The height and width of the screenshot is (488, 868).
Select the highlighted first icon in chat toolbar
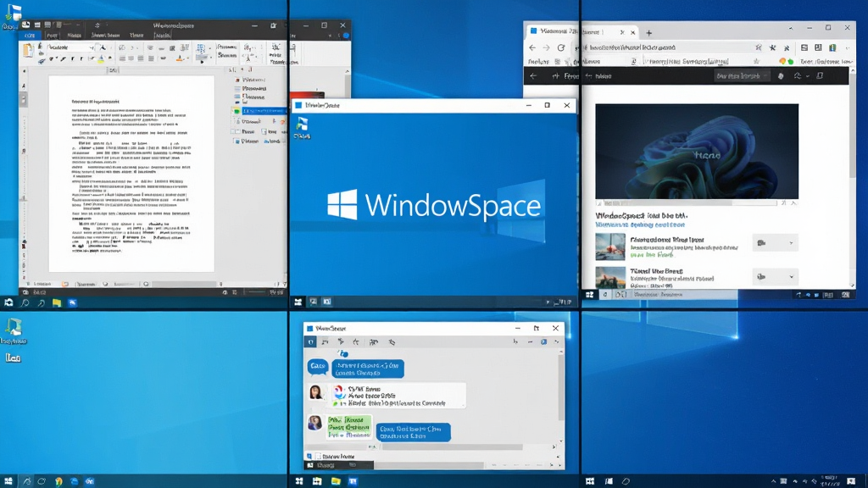click(x=310, y=342)
